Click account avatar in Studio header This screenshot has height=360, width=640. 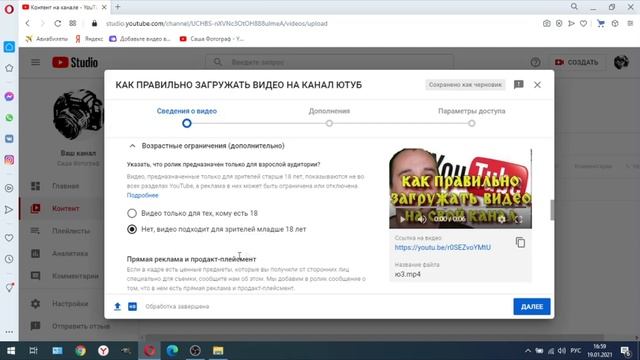[x=621, y=62]
